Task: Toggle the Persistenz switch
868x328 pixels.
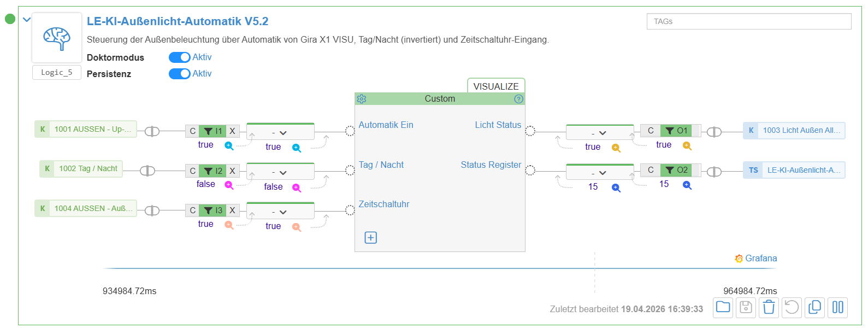Action: (179, 74)
